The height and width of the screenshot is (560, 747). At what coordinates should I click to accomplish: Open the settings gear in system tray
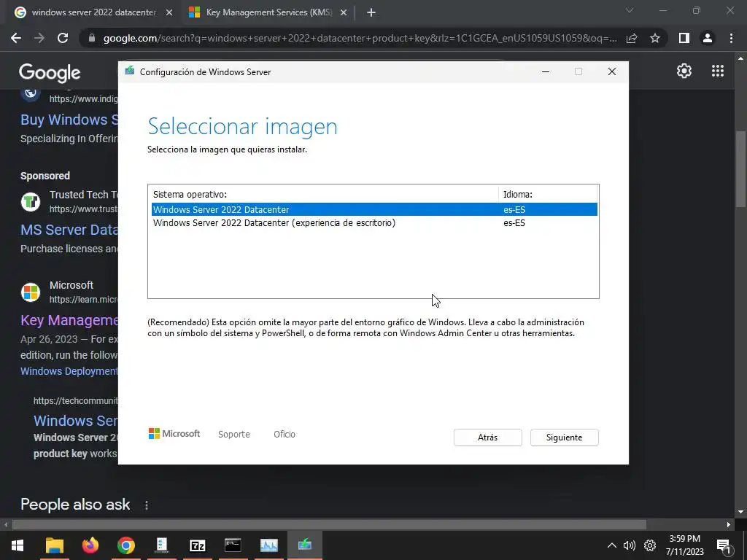click(650, 545)
